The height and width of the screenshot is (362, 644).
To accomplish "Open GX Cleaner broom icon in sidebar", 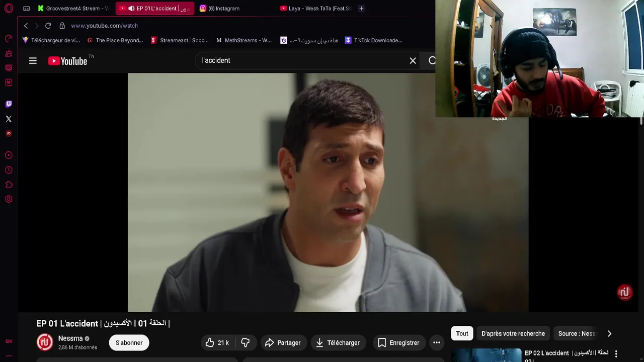I will tap(9, 53).
